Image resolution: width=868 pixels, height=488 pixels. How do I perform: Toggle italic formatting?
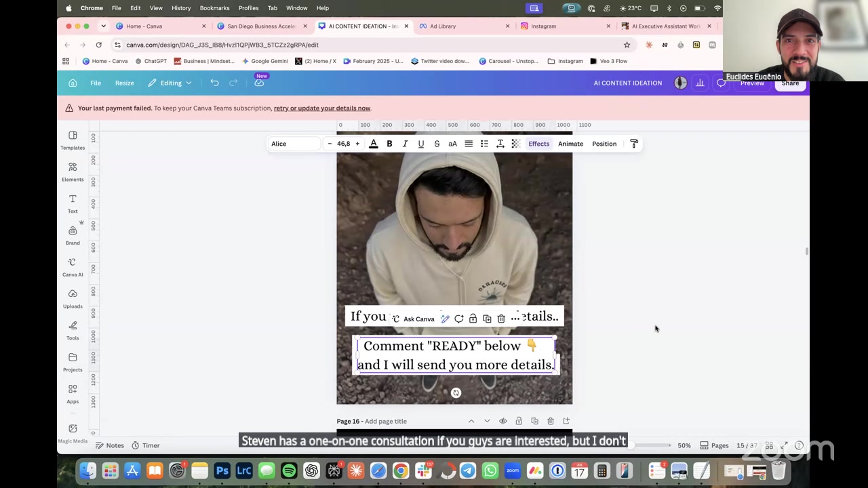click(x=405, y=144)
